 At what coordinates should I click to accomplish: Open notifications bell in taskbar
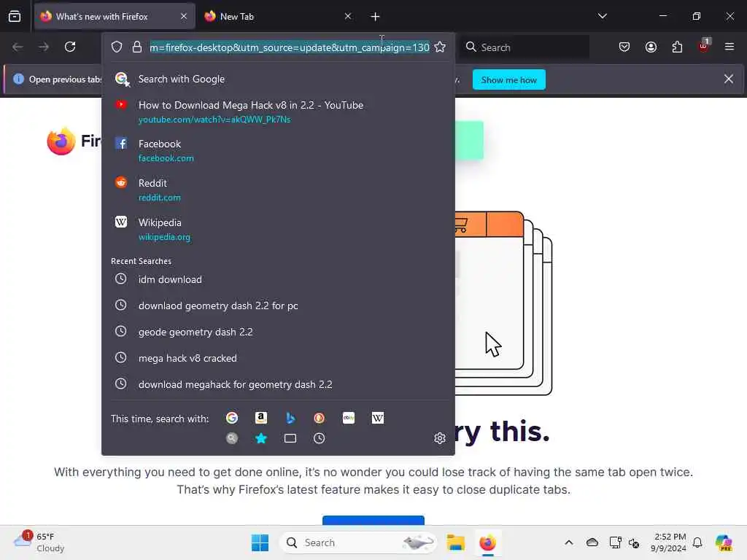pos(697,542)
